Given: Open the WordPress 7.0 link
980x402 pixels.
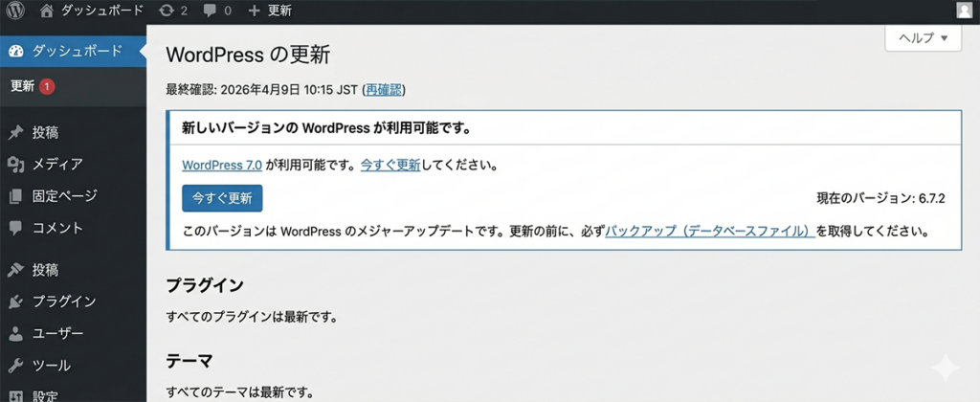Looking at the screenshot, I should point(222,166).
